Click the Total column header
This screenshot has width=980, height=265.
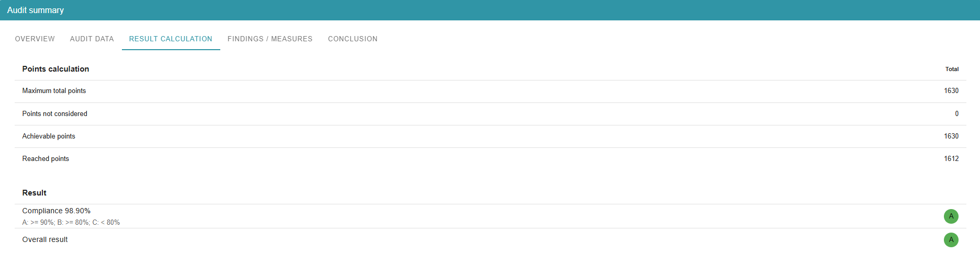pos(952,69)
